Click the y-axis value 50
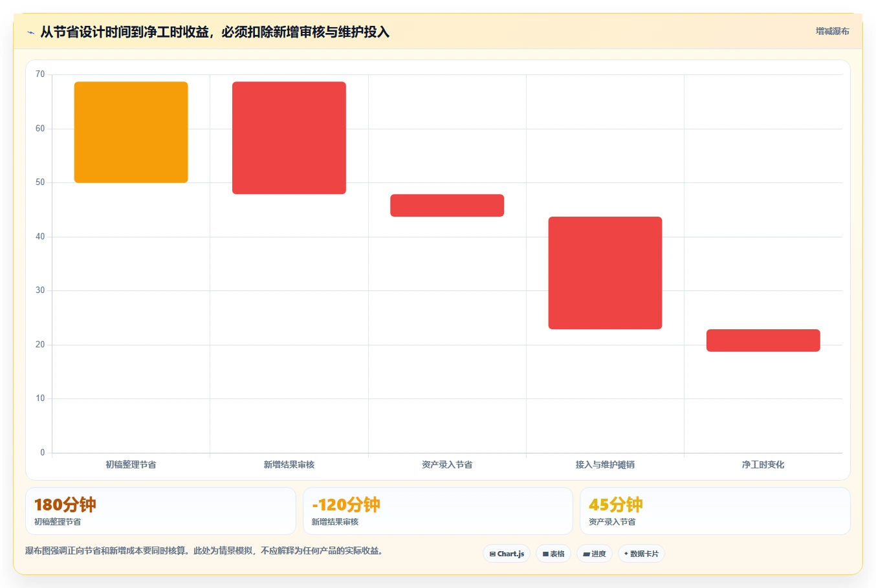This screenshot has width=876, height=588. (x=40, y=182)
